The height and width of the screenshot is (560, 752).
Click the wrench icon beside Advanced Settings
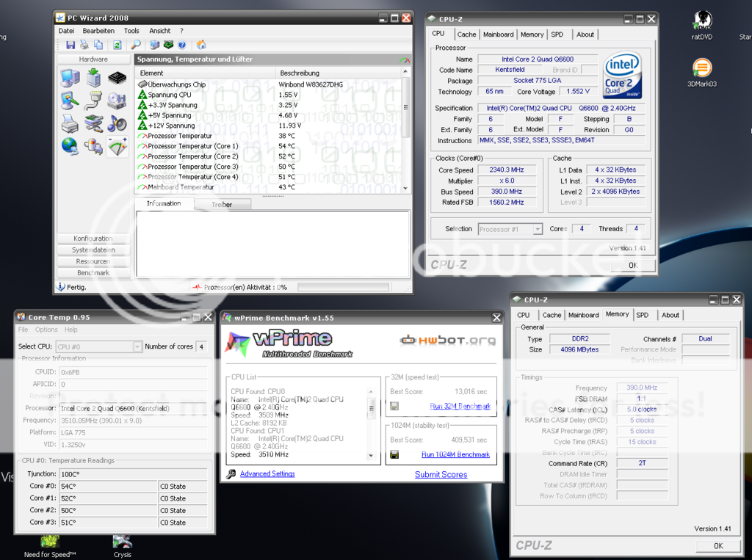click(x=231, y=474)
